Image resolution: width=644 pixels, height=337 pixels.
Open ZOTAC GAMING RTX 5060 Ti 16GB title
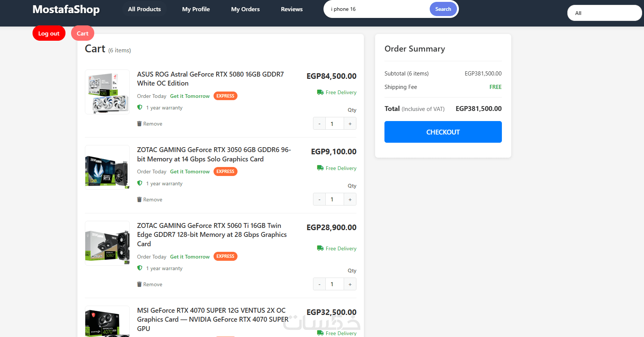[x=212, y=235]
